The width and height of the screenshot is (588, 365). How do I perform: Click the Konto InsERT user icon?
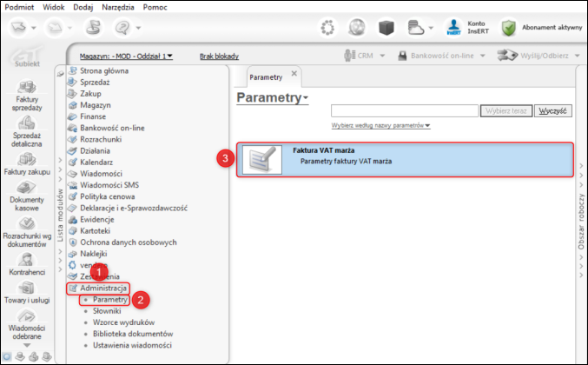coord(453,28)
